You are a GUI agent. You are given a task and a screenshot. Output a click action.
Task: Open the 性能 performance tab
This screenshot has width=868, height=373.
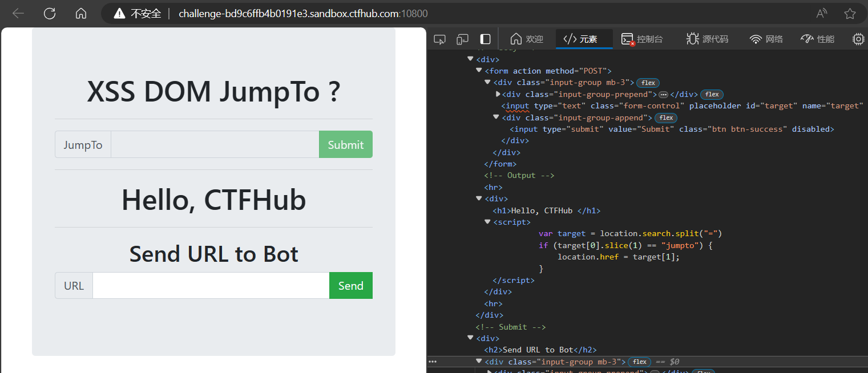817,39
